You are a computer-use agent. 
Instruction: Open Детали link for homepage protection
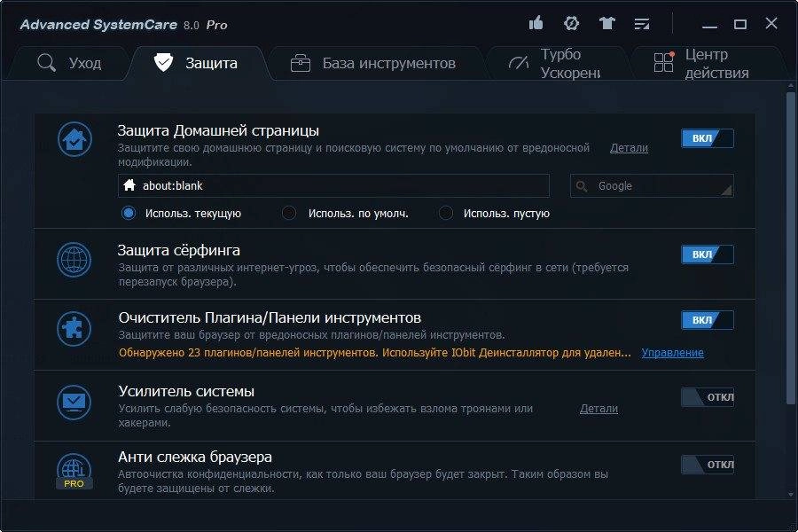coord(629,148)
